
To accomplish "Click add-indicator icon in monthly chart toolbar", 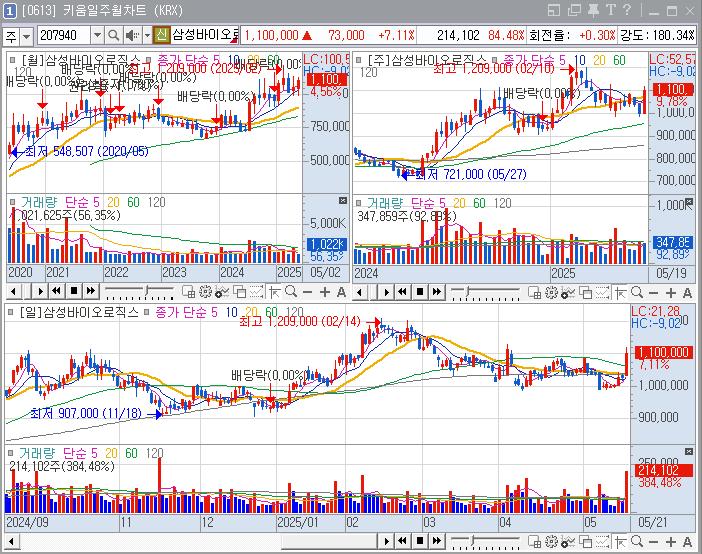I will pyautogui.click(x=222, y=292).
